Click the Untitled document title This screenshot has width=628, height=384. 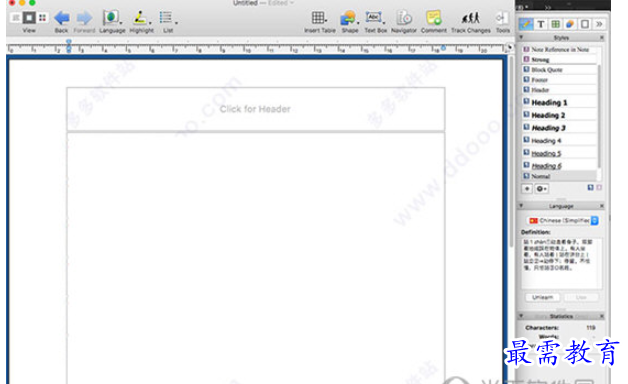[245, 3]
